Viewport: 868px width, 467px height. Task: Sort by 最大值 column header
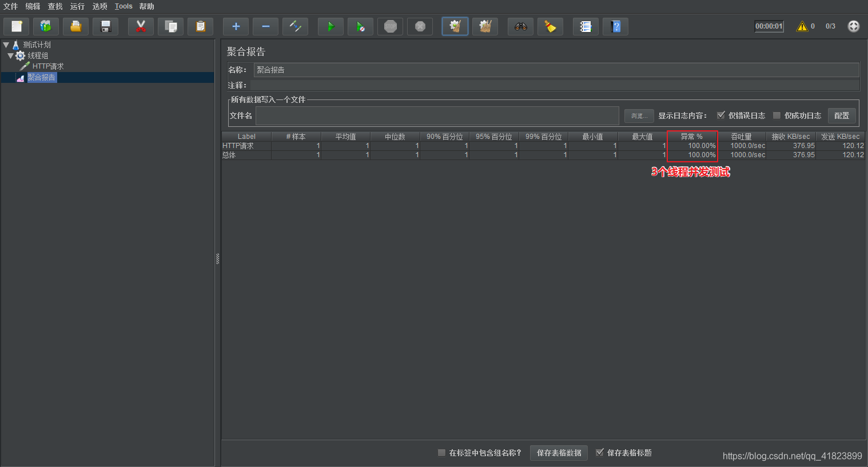[642, 137]
